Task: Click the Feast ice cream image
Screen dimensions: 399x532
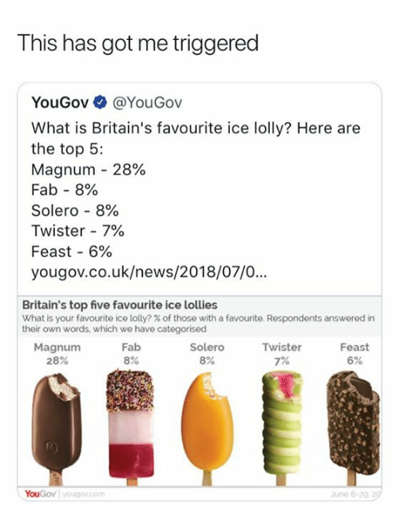Action: coord(354,428)
